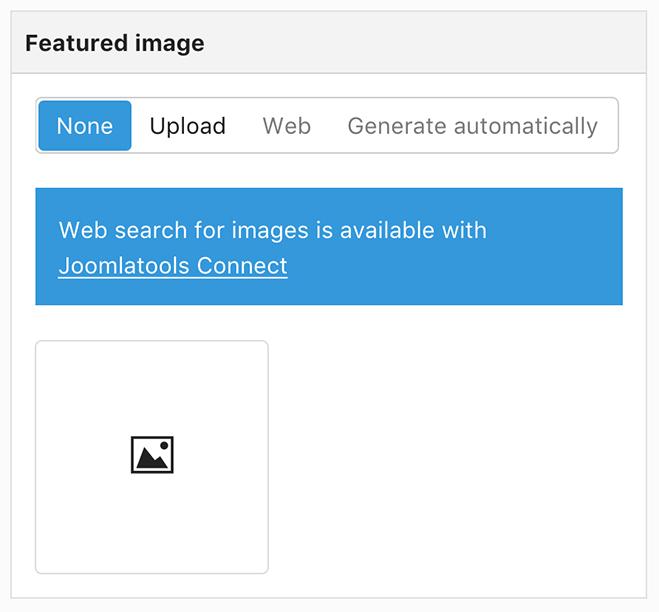This screenshot has height=612, width=659.
Task: Switch to the Web image option
Action: [287, 126]
